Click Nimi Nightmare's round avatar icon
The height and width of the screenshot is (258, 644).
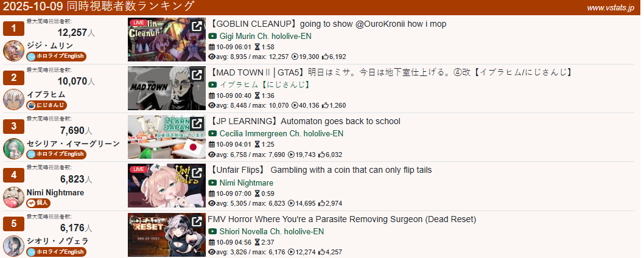pos(13,198)
